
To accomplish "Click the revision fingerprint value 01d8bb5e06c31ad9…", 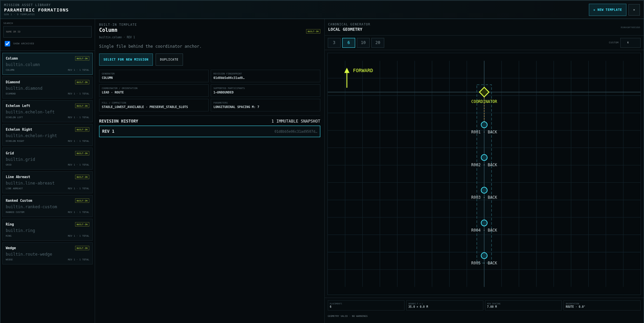I will pyautogui.click(x=229, y=78).
